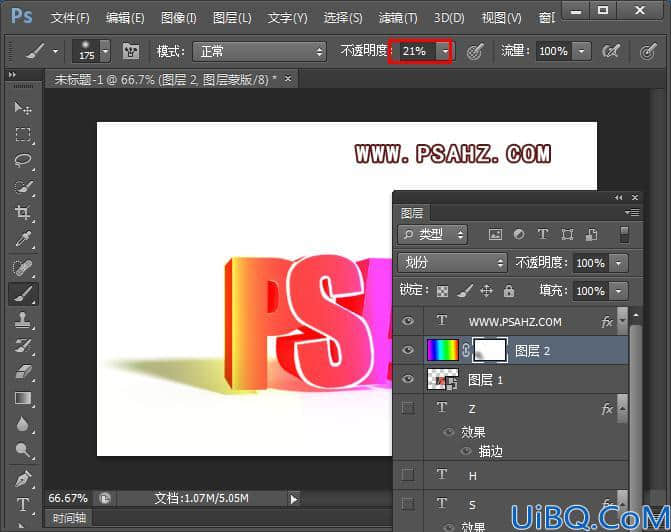Open layer filter 类型 dropdown
Viewport: 671px width, 532px height.
click(x=433, y=235)
